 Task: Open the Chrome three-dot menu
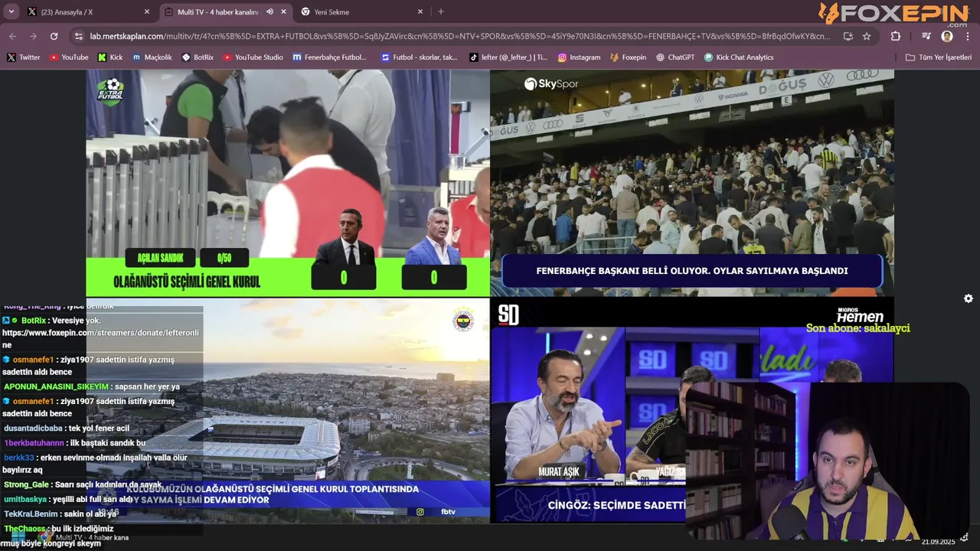click(x=968, y=36)
